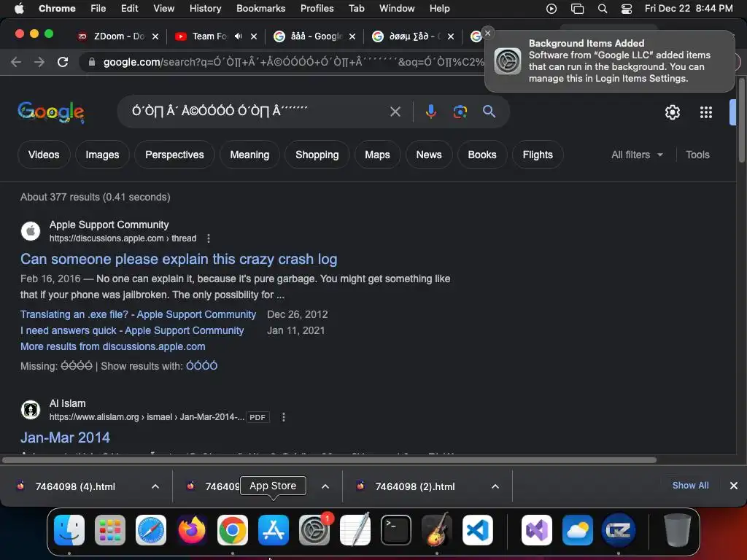The width and height of the screenshot is (747, 560).
Task: Reload the current Chrome page
Action: coord(63,62)
